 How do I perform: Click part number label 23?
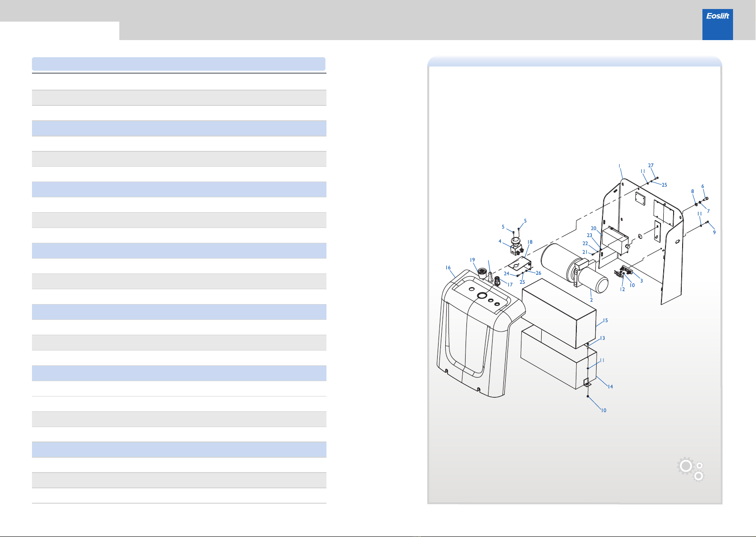pyautogui.click(x=589, y=235)
